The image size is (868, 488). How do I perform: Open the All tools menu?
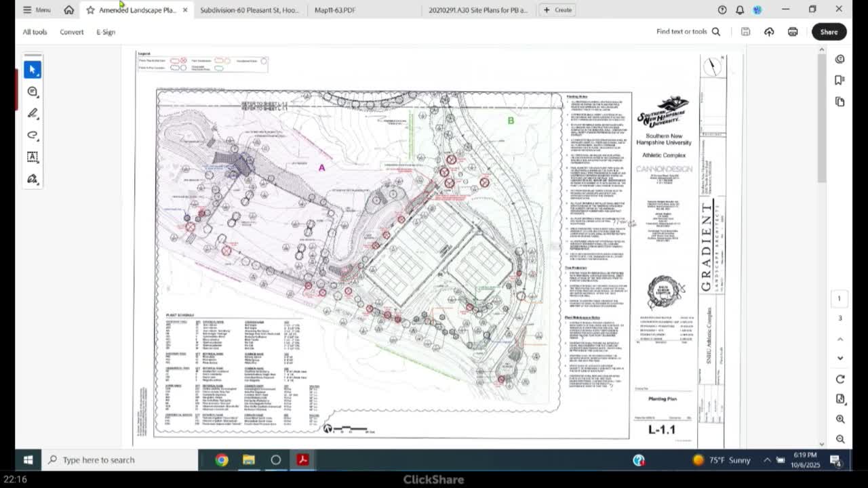tap(35, 32)
